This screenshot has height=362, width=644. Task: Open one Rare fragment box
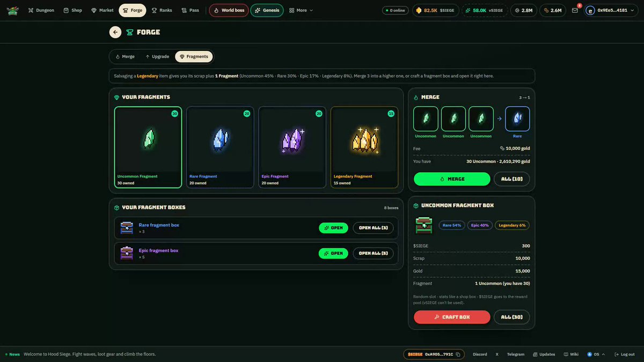(333, 228)
